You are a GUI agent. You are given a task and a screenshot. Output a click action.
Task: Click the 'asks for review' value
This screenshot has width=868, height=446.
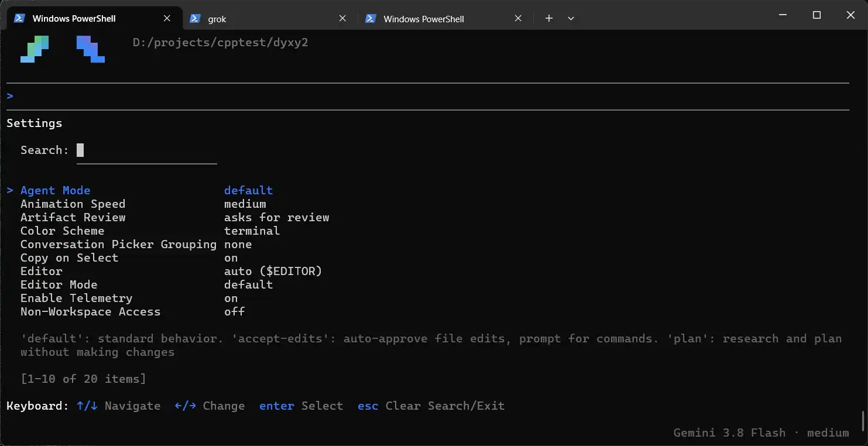276,217
